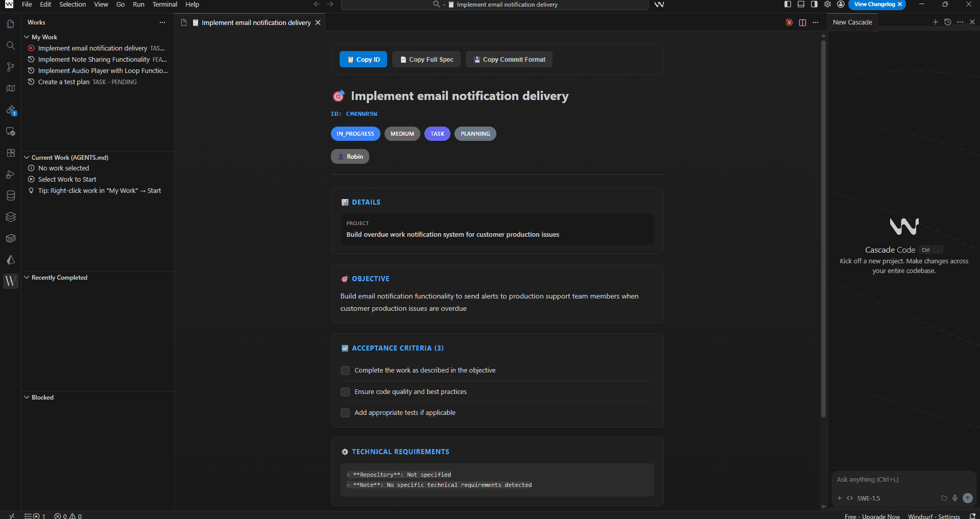Check 'Ensure code quality and best practices' checkbox
Viewport: 980px width, 519px height.
[345, 392]
